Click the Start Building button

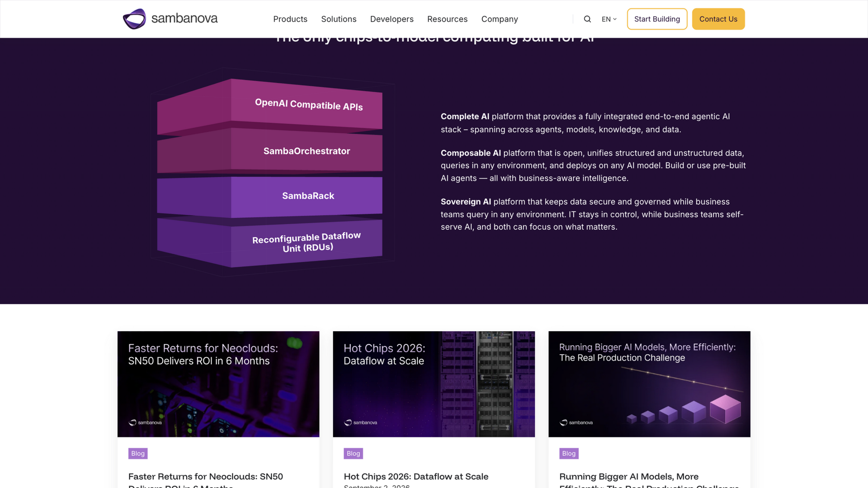(x=657, y=19)
